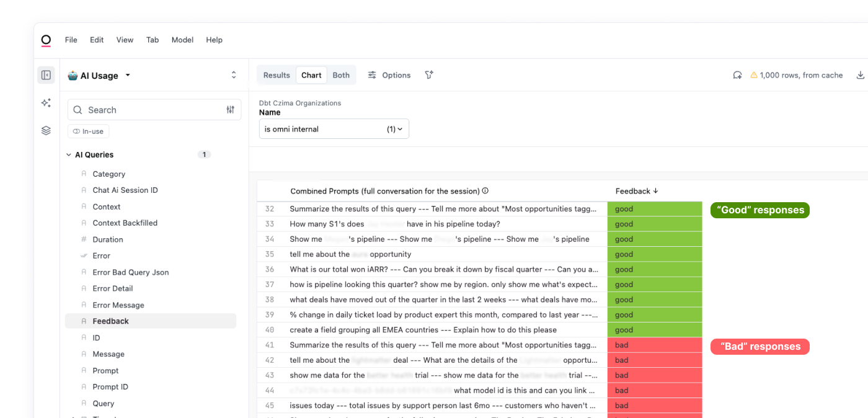The height and width of the screenshot is (418, 868).
Task: Open the query branch/fork icon beside Options
Action: click(428, 74)
